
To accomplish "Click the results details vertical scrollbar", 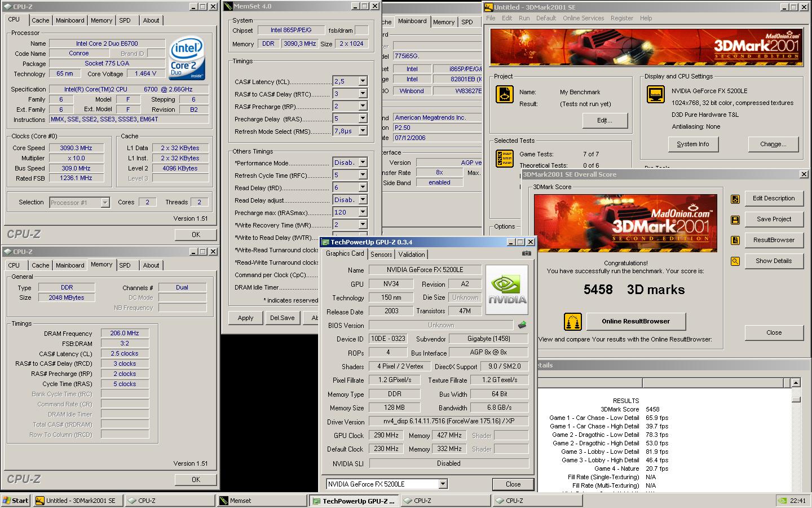I will [796, 435].
